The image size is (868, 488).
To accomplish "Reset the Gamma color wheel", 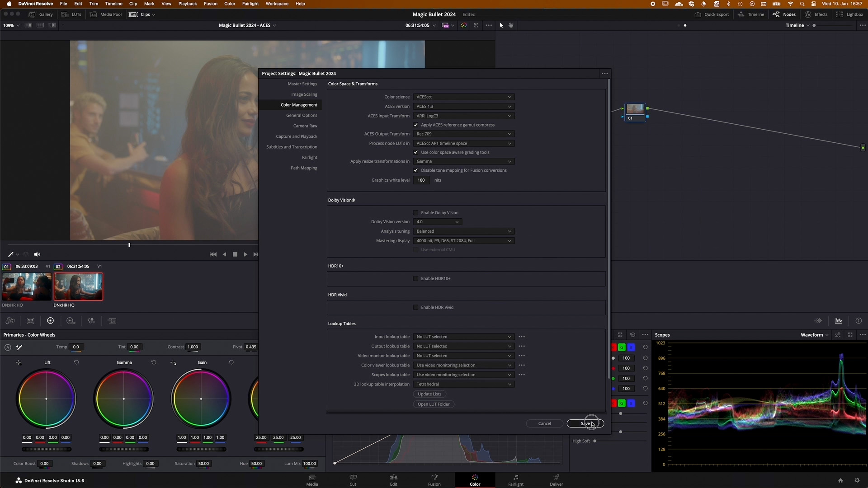I will (154, 362).
